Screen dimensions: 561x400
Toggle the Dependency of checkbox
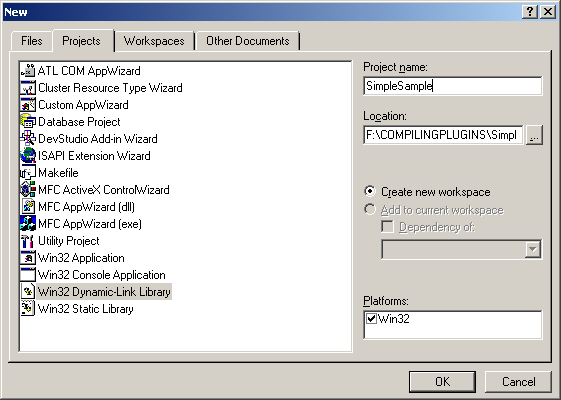(387, 226)
